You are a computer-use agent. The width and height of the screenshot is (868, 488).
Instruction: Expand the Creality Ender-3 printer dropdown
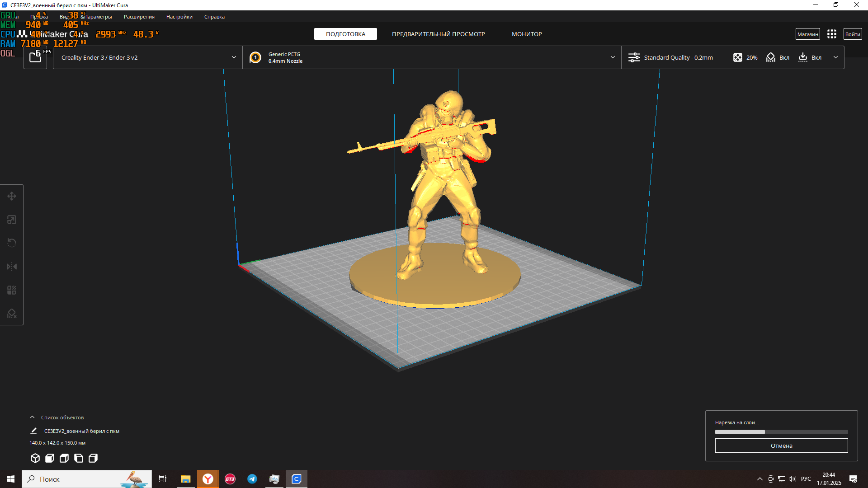[148, 57]
